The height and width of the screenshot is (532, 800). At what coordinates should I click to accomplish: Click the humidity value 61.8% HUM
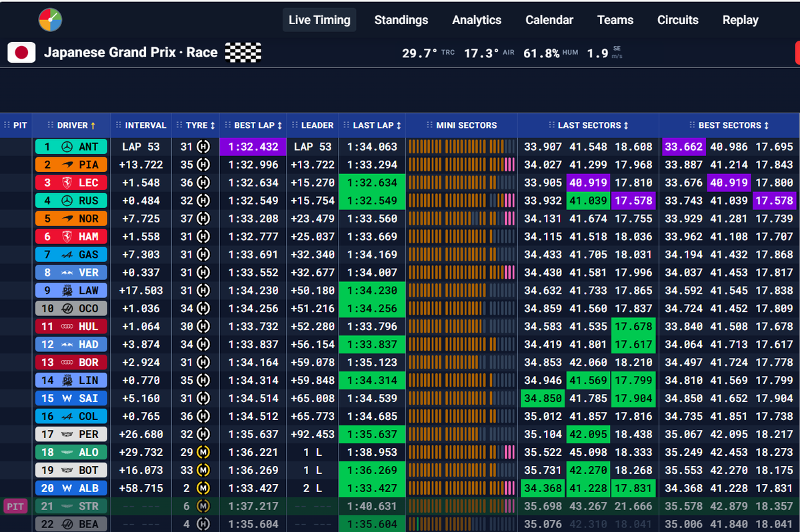551,53
